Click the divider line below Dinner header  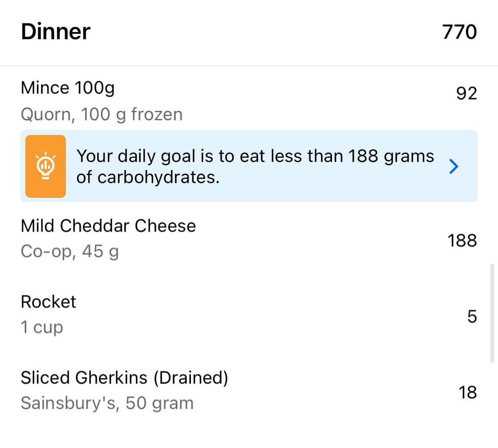249,66
